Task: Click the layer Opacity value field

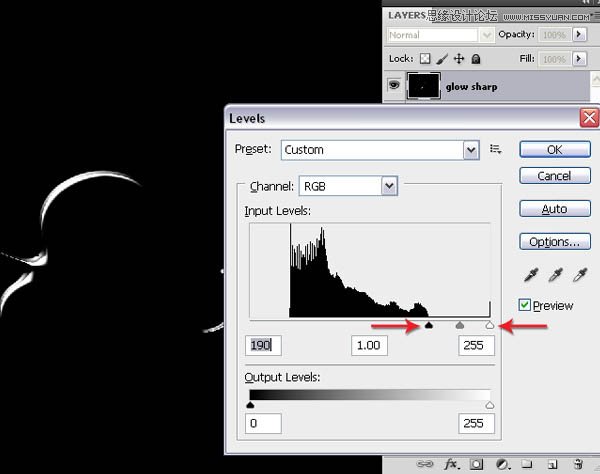Action: pos(555,35)
